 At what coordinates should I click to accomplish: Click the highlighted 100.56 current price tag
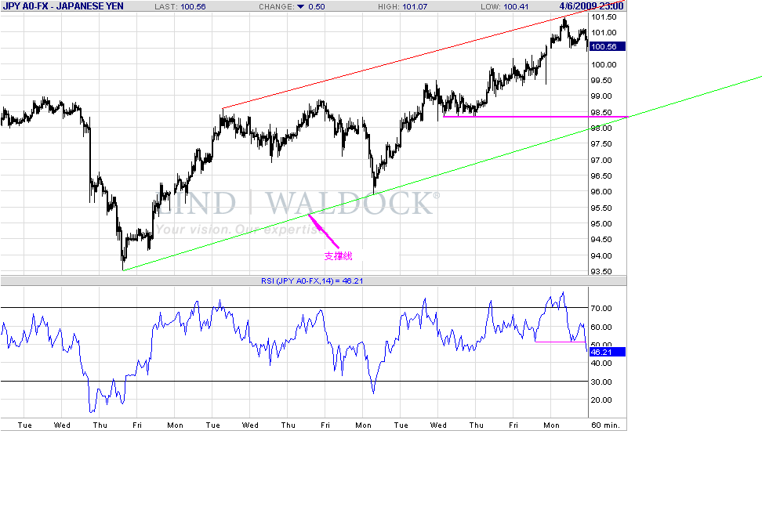[x=607, y=47]
